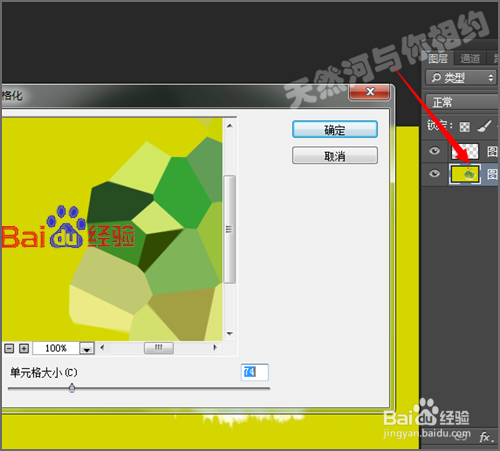Switch to the 图层 tab
The width and height of the screenshot is (500, 451).
[x=438, y=59]
